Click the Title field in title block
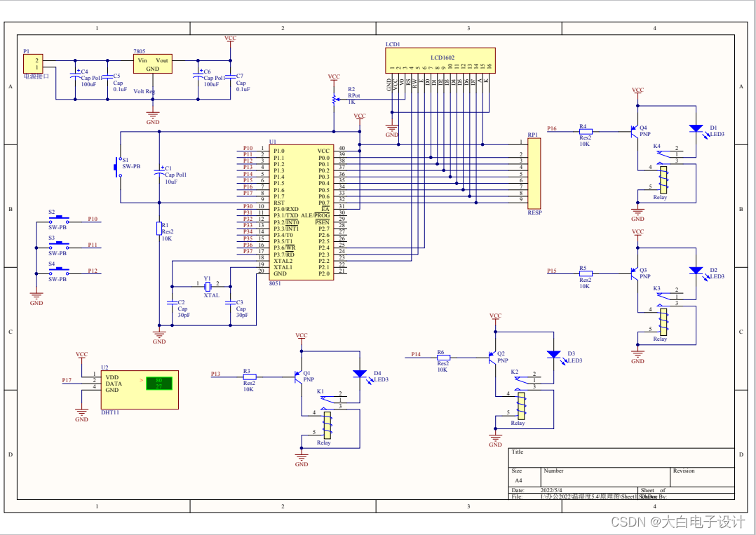Viewport: 756px width, 535px height. [621, 458]
